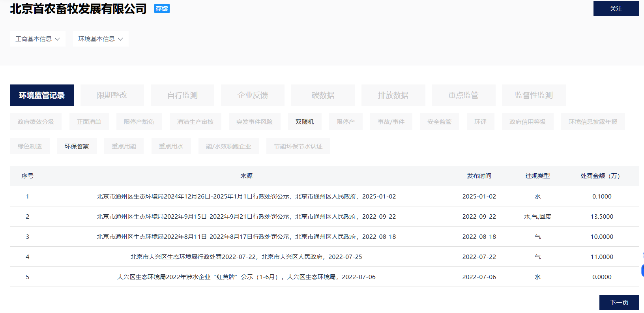Image resolution: width=644 pixels, height=313 pixels.
Task: Select the 环境监管记录 tab
Action: (42, 95)
